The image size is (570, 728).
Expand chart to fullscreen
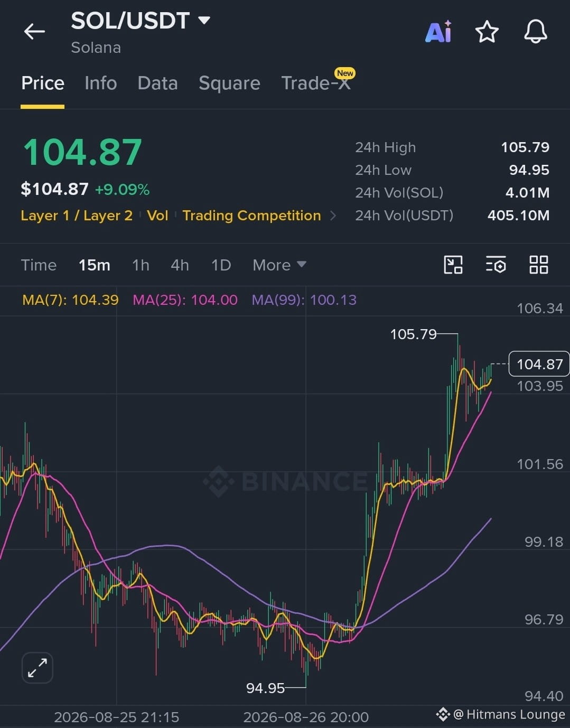38,668
